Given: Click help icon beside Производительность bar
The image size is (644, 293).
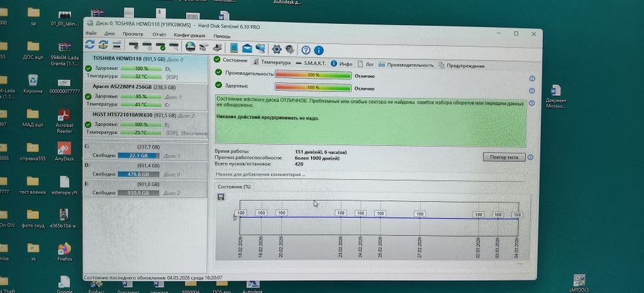Looking at the screenshot, I should [532, 79].
